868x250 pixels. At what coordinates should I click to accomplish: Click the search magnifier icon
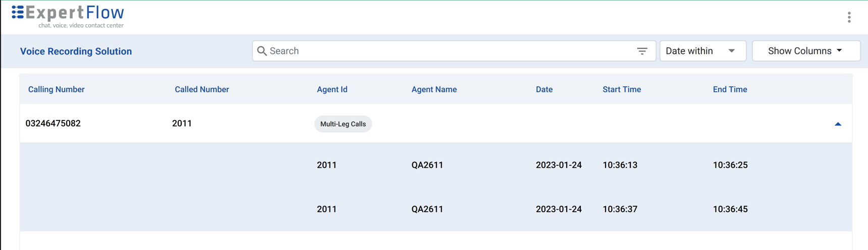[x=262, y=51]
